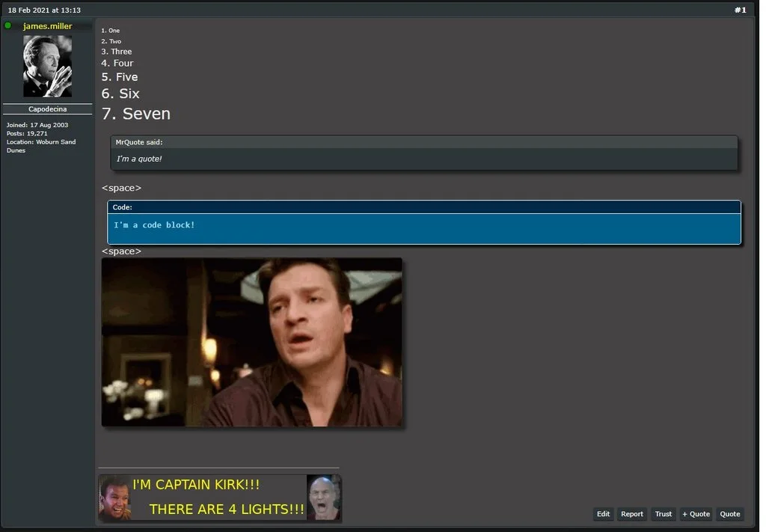Click the '7. Seven' line
Image resolution: width=766 pixels, height=532 pixels.
coord(136,114)
